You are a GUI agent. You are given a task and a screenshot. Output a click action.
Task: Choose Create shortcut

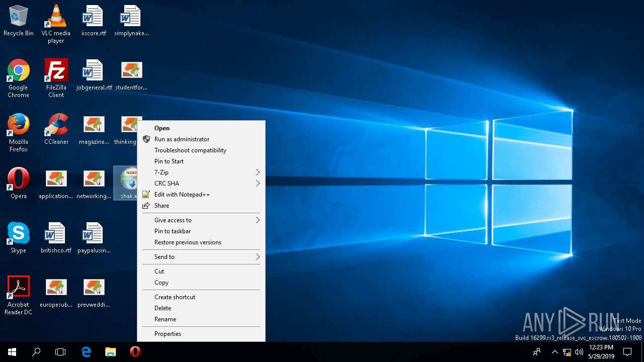pyautogui.click(x=201, y=297)
